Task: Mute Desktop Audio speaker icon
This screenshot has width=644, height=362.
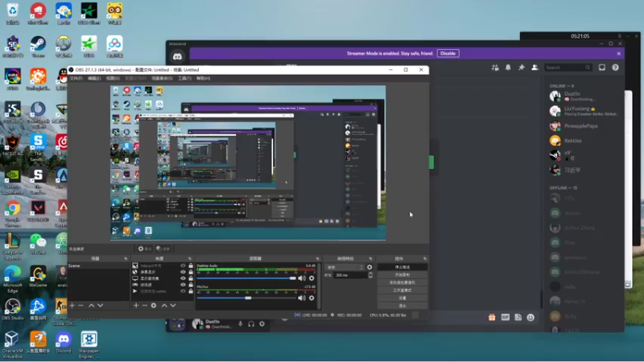Action: (x=302, y=278)
